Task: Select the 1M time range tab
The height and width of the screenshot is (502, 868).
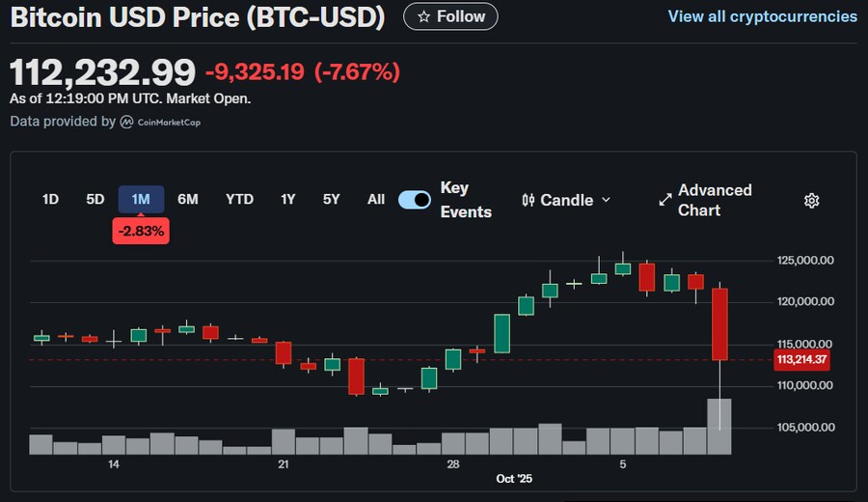Action: coord(141,200)
